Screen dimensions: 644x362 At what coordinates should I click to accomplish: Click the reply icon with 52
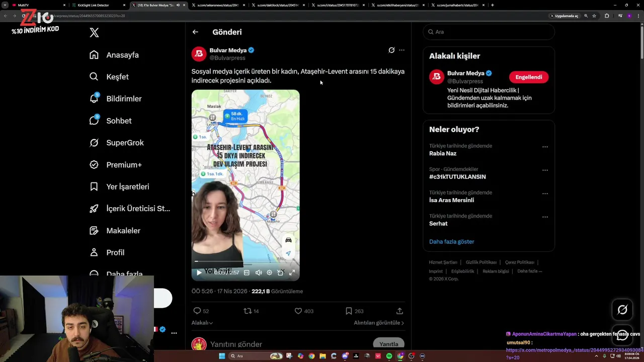[197, 311]
